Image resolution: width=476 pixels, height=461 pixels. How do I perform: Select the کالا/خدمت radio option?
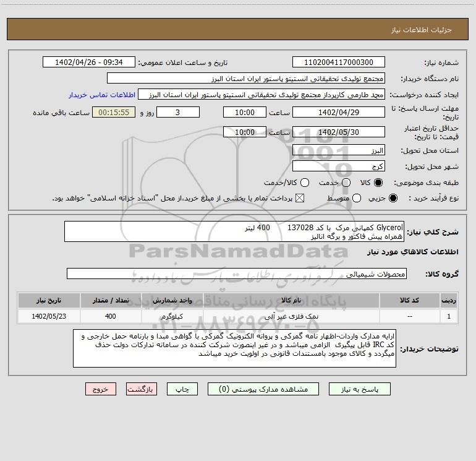point(305,183)
